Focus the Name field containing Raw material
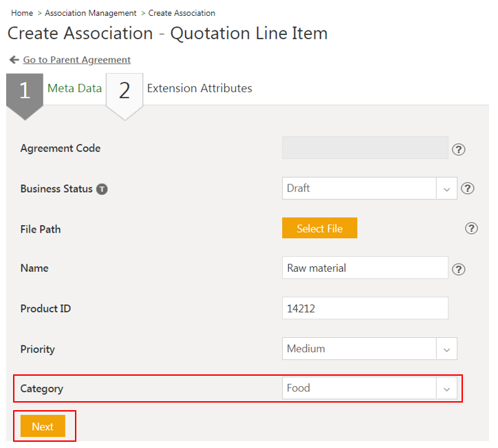 (x=365, y=268)
